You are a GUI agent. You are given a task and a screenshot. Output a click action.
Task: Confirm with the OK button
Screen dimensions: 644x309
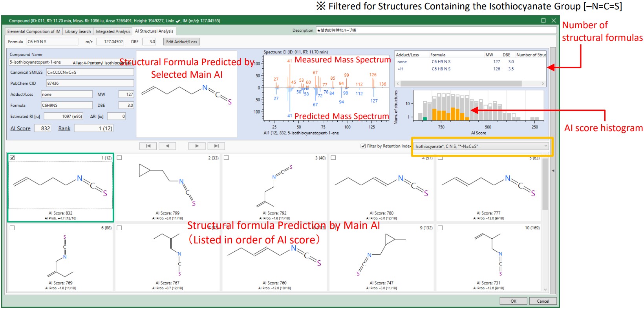click(513, 301)
